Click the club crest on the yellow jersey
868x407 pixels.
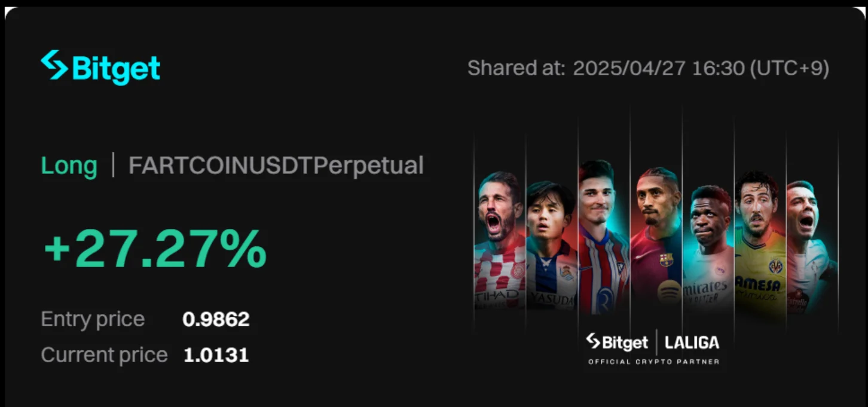(x=776, y=266)
